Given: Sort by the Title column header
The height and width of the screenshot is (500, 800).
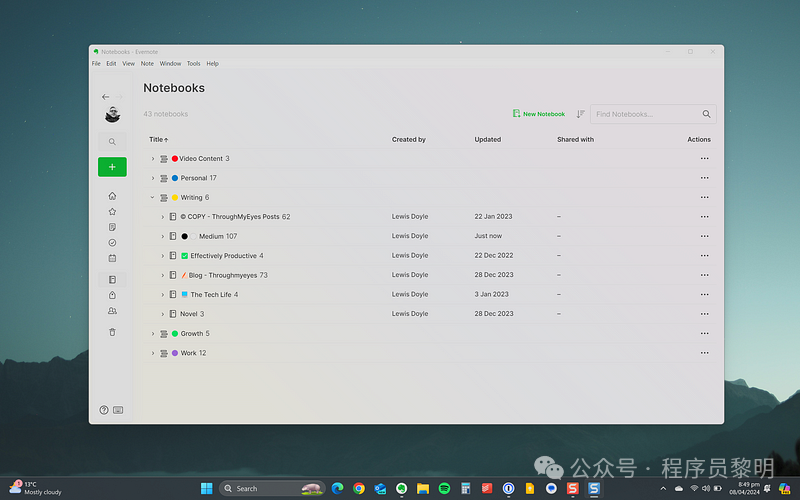Looking at the screenshot, I should pyautogui.click(x=158, y=139).
